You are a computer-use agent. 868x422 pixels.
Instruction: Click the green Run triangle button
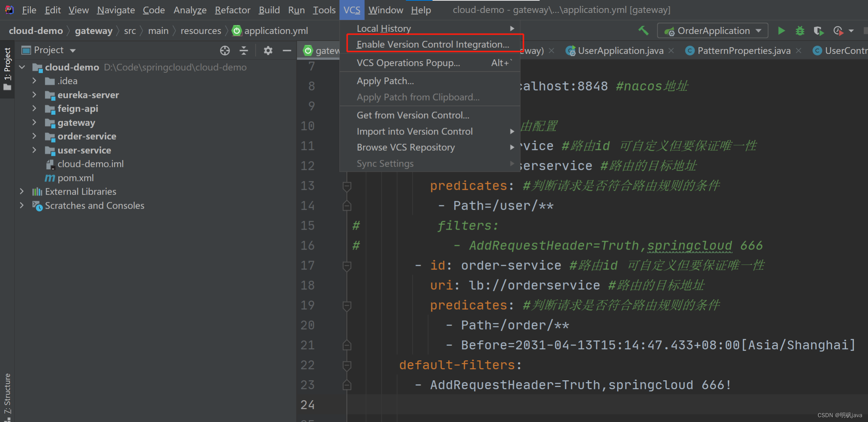(781, 31)
